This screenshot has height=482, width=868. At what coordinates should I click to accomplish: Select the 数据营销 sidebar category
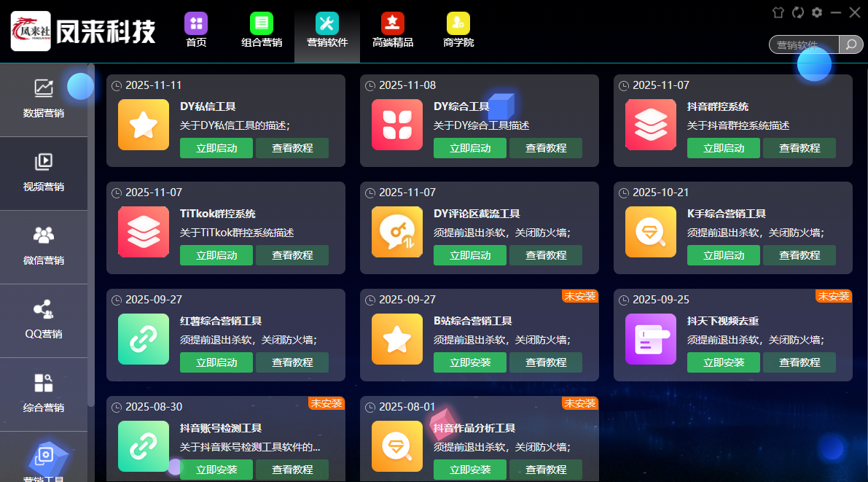pos(44,100)
